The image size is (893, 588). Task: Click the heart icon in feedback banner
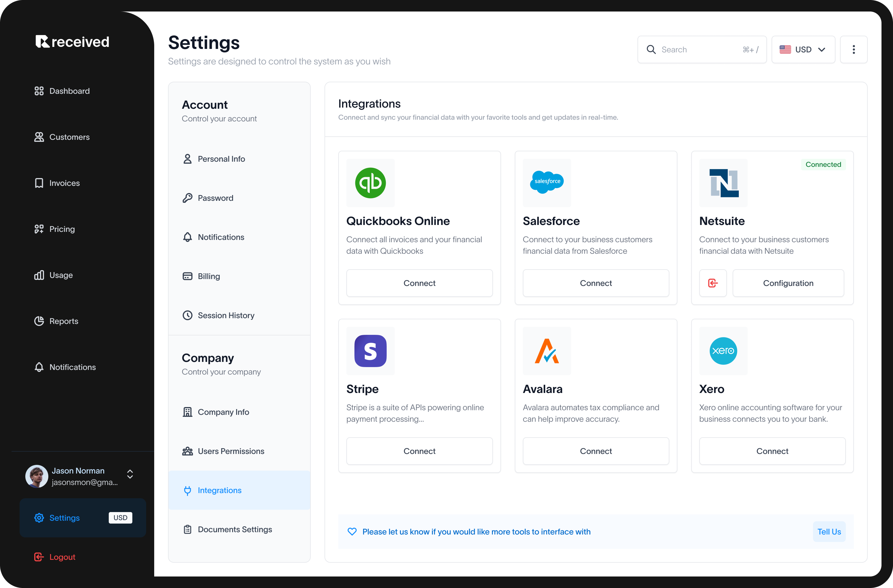point(352,531)
